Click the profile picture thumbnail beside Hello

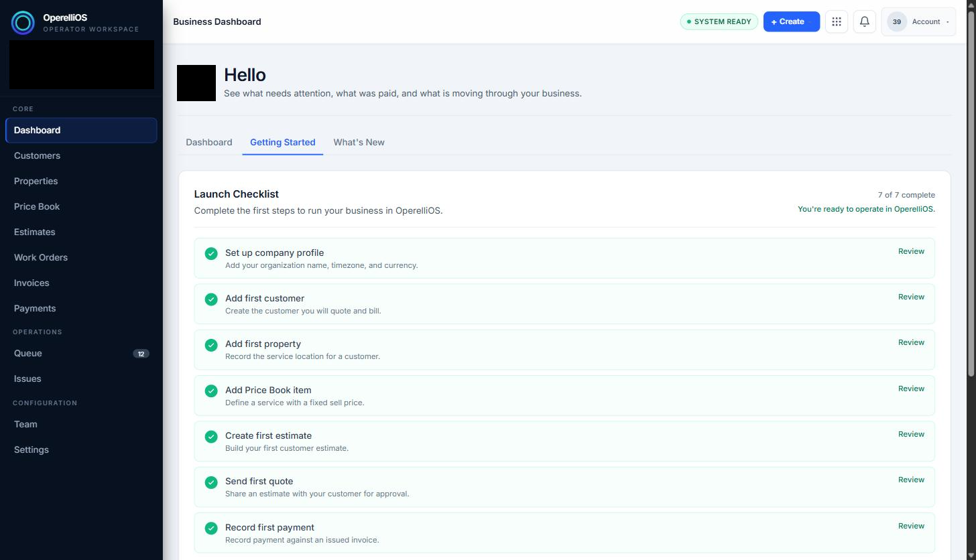[x=196, y=83]
